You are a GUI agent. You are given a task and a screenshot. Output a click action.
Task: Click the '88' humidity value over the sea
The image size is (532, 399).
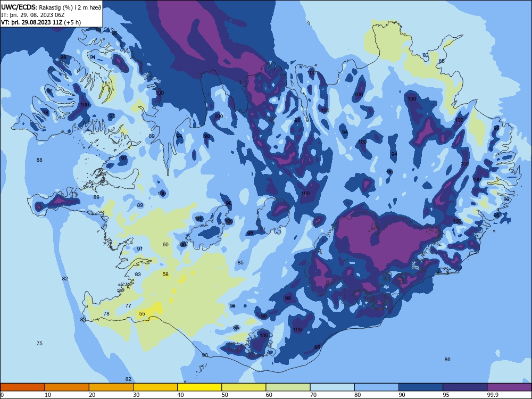click(39, 160)
